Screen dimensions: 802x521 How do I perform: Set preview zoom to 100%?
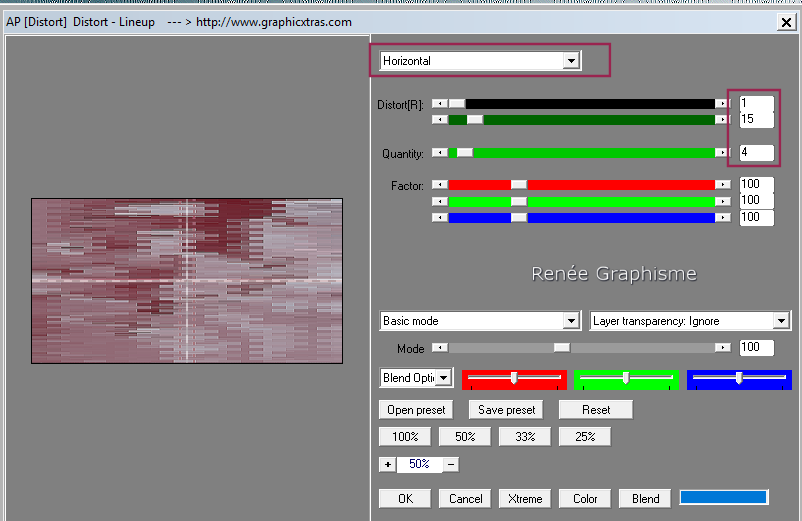click(x=405, y=437)
